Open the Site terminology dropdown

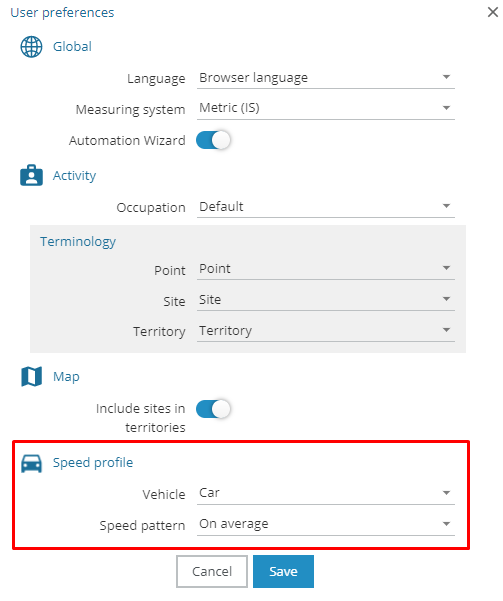click(x=326, y=300)
